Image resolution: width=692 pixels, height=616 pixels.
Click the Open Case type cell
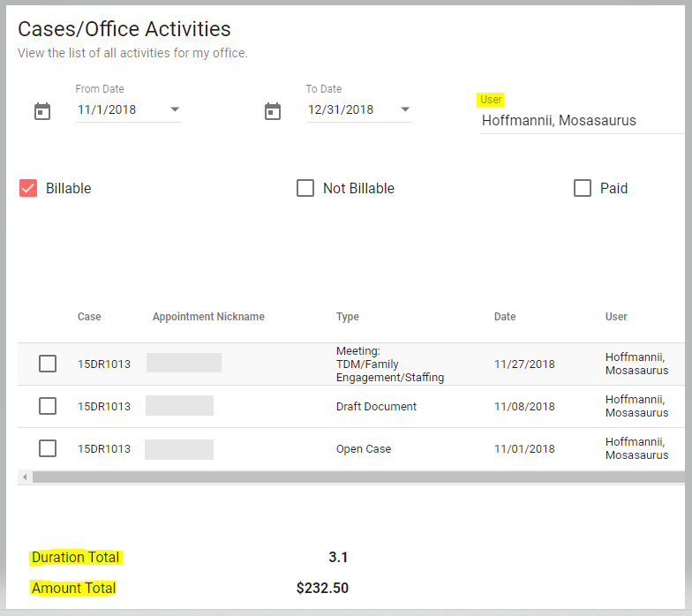[364, 448]
